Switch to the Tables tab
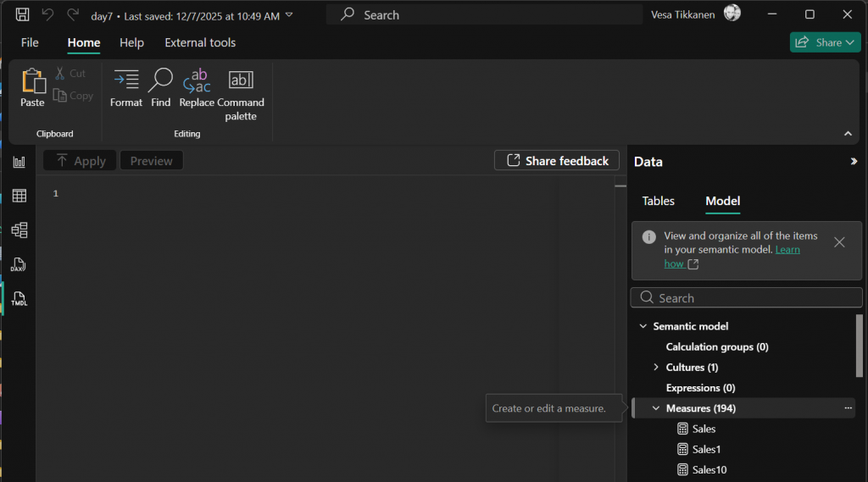 pos(658,201)
